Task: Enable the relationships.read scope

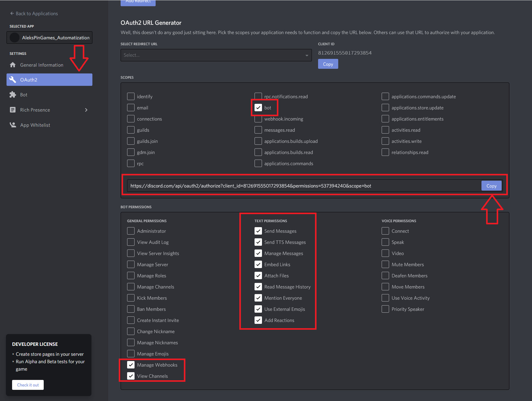Action: coord(385,152)
